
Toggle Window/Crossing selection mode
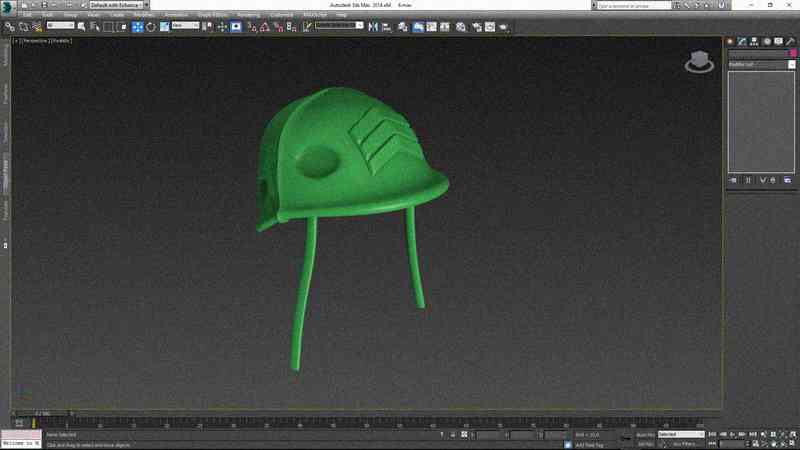tap(122, 27)
